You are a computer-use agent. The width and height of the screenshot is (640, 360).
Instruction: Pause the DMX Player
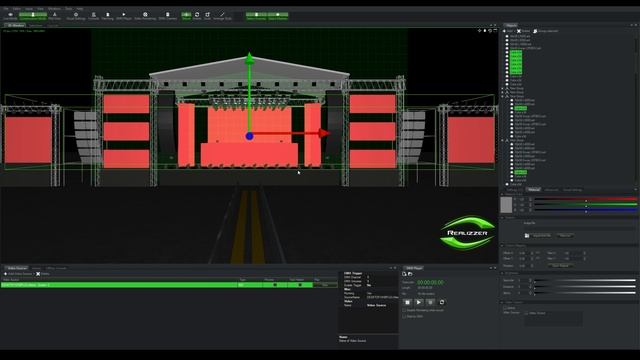click(430, 302)
